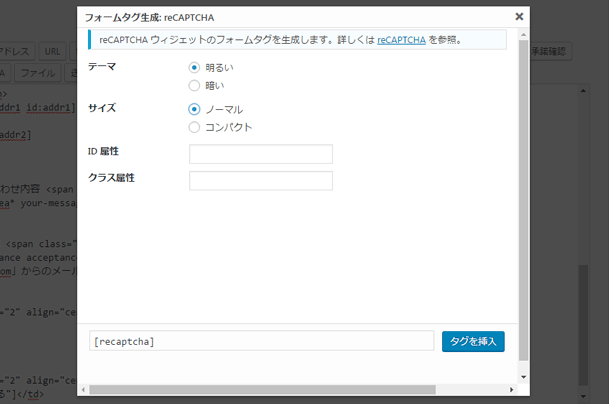609x404 pixels.
Task: Click the URL tag button behind dialog
Action: point(52,51)
